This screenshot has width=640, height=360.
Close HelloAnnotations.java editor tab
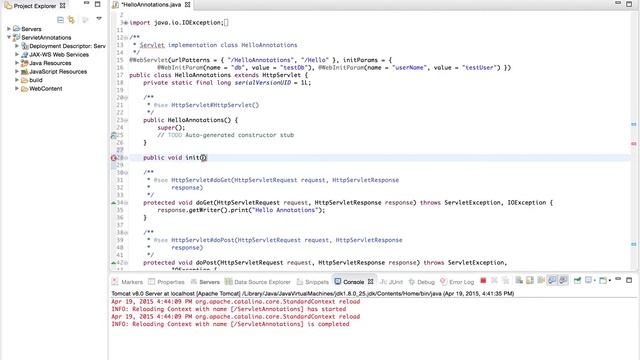click(x=187, y=5)
